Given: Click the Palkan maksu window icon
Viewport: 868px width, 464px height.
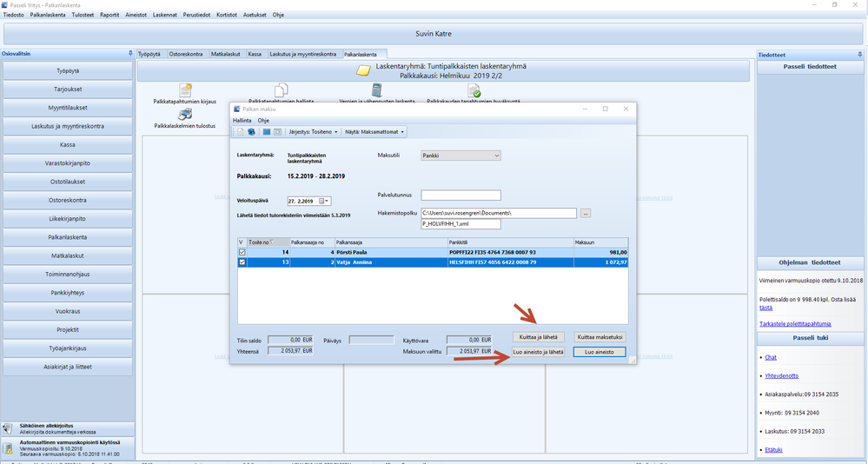Looking at the screenshot, I should click(237, 109).
